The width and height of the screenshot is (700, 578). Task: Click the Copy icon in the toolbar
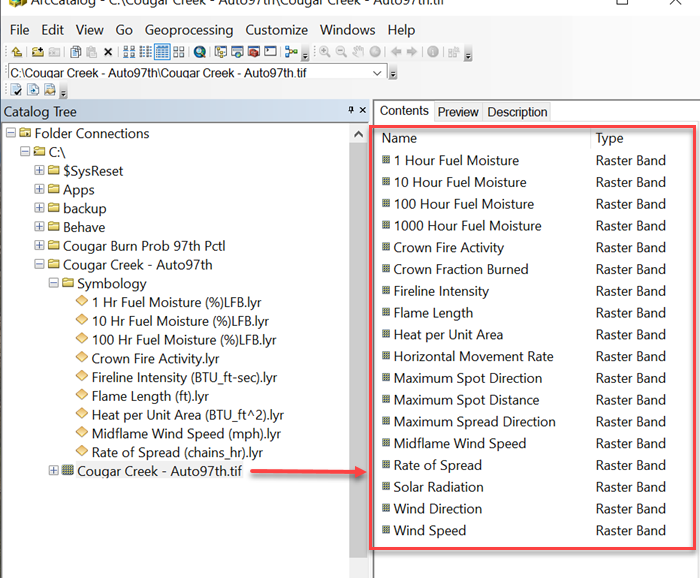(x=76, y=52)
